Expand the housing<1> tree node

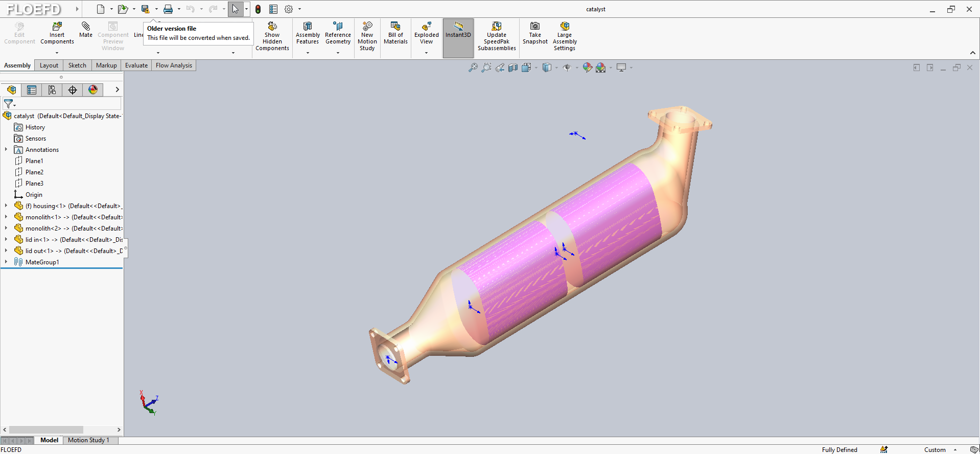tap(6, 206)
